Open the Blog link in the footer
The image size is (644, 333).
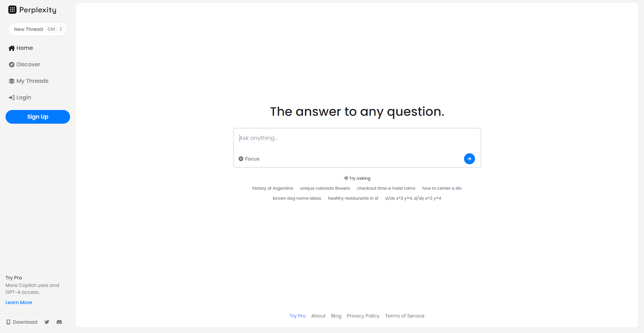(336, 316)
